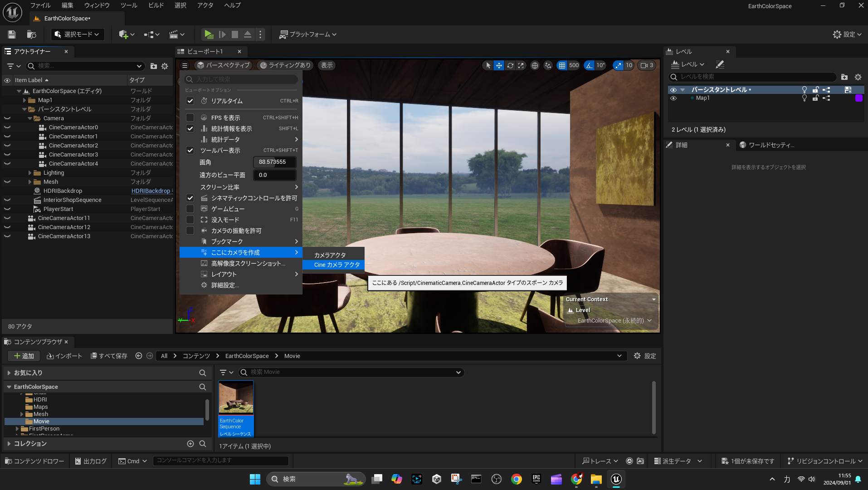Screen dimensions: 868x490
Task: Click the インポート button in Content Browser
Action: tap(64, 356)
